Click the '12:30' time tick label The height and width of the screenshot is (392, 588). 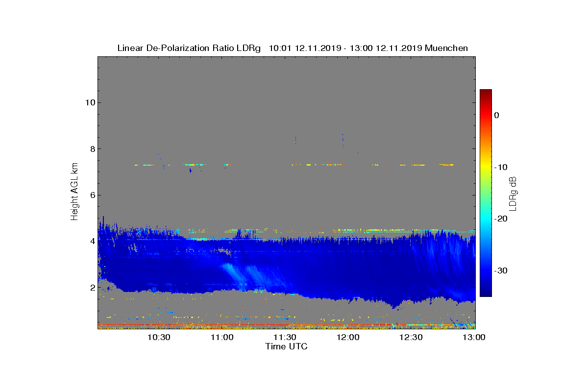point(411,337)
